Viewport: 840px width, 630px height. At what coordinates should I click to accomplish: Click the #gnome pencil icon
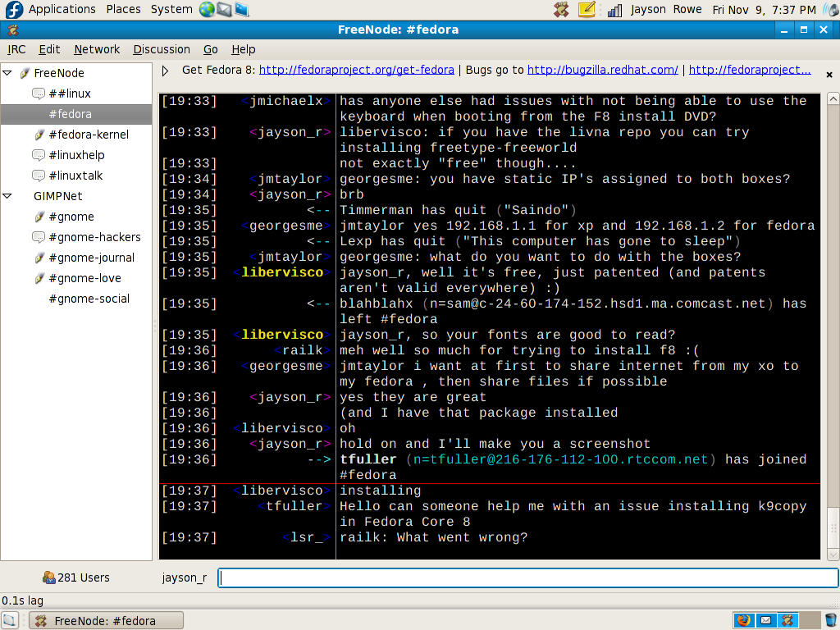click(x=39, y=217)
